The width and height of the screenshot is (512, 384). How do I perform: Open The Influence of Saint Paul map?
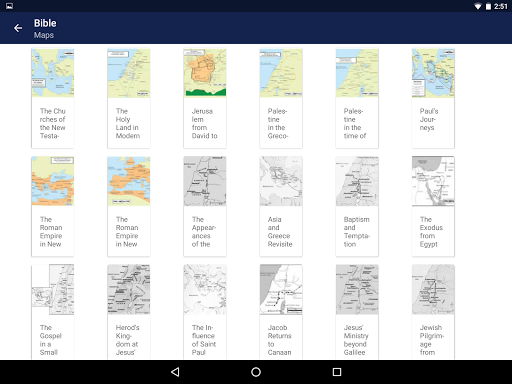pos(205,312)
